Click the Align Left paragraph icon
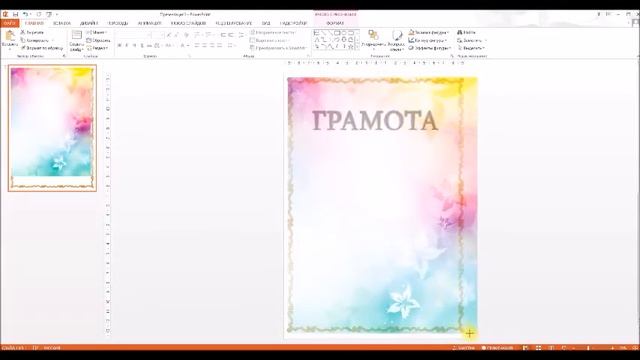This screenshot has width=640, height=360. [197, 45]
